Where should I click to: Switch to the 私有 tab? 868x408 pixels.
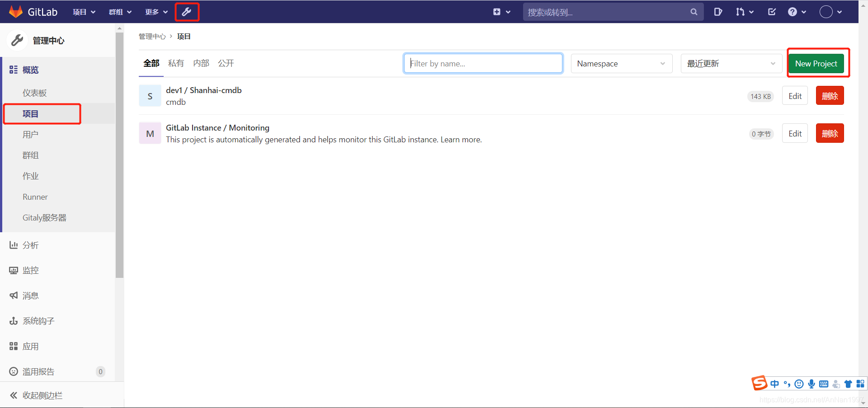(x=176, y=63)
